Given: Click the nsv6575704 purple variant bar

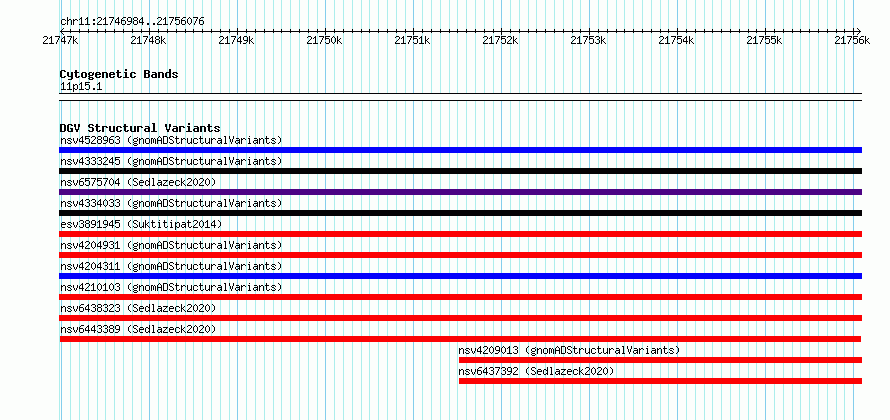Looking at the screenshot, I should pos(460,192).
